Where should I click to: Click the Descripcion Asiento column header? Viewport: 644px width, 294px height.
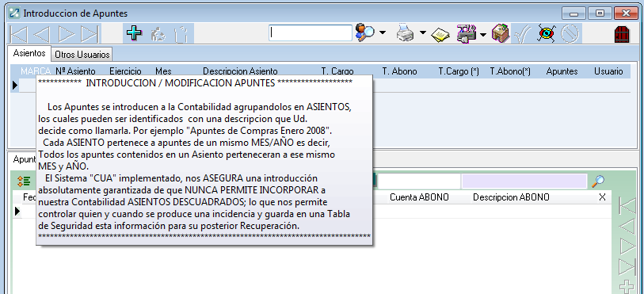point(240,71)
